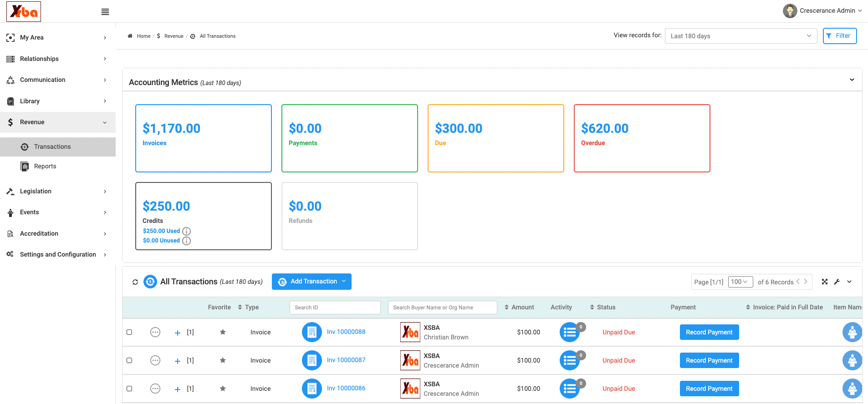Sort by the Status column header
The width and height of the screenshot is (868, 404).
[602, 308]
